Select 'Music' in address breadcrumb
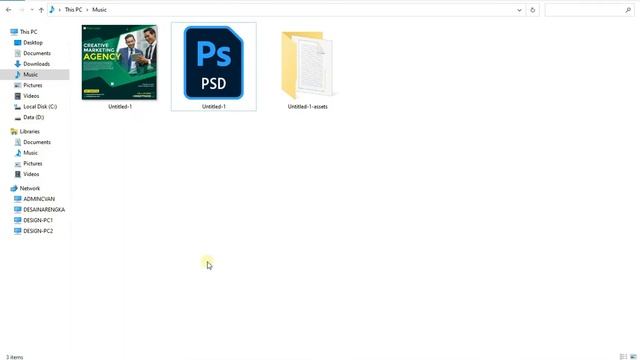 pos(99,10)
